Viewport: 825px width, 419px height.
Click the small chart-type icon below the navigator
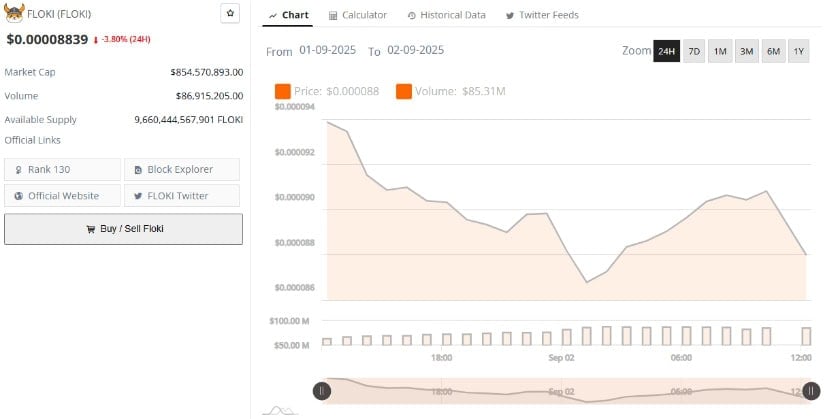280,411
